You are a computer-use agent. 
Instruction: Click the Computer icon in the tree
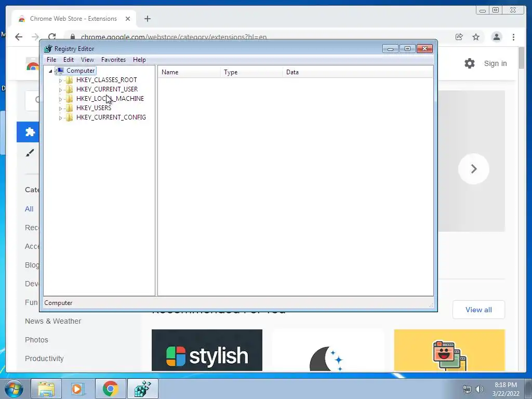coord(60,71)
